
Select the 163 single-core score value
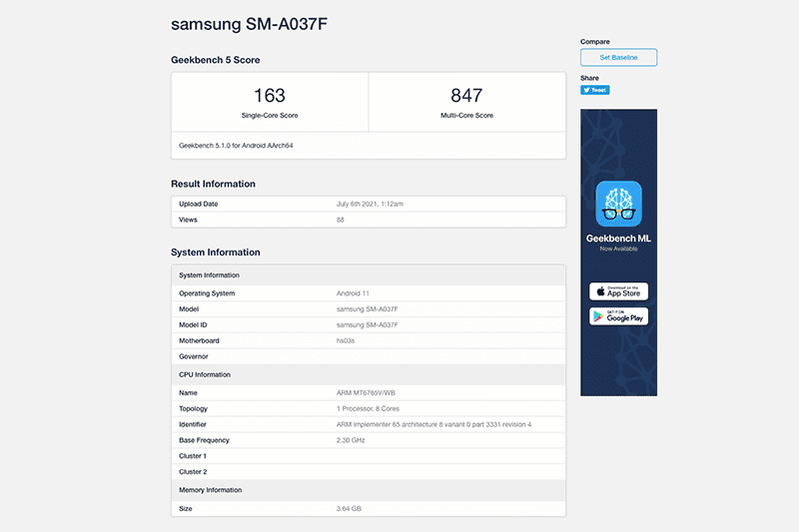270,96
